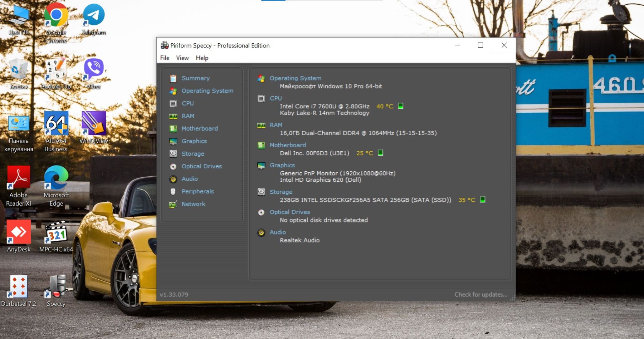
Task: Open Optical Drives page from sidebar
Action: coord(202,166)
